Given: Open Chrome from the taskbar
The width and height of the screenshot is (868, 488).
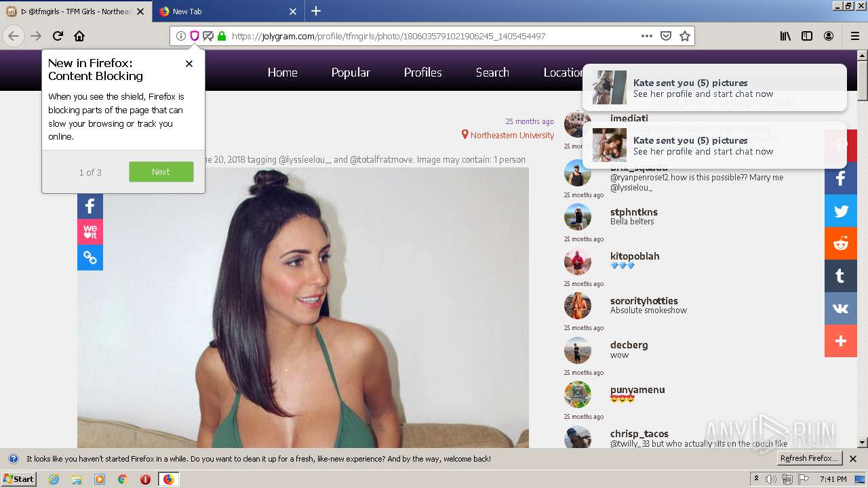Looking at the screenshot, I should click(x=122, y=479).
